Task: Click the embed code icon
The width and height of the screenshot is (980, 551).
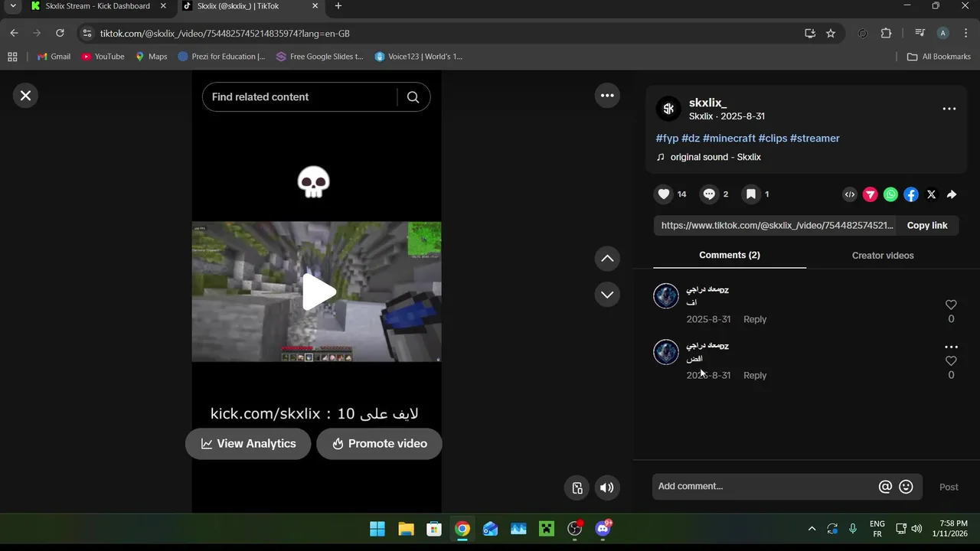Action: coord(850,194)
